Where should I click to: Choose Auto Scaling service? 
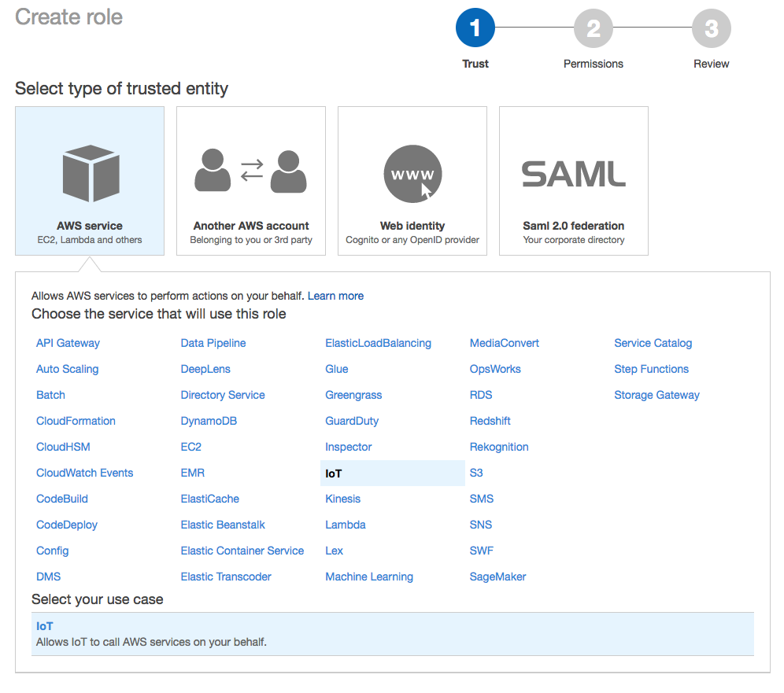coord(68,369)
